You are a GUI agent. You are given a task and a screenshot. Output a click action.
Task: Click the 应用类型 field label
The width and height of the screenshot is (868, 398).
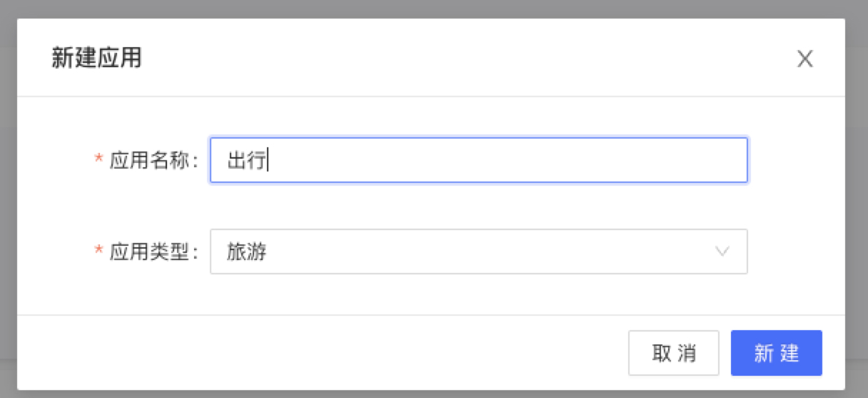(152, 252)
